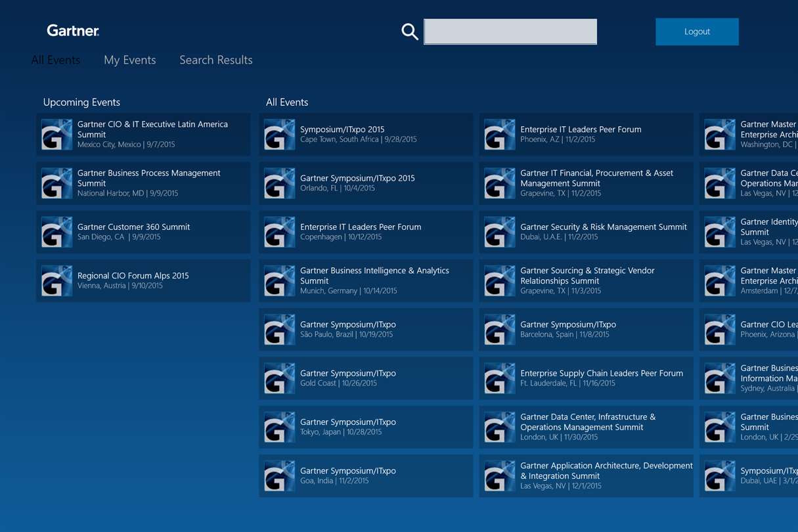Open the Search Results tab
The height and width of the screenshot is (532, 798).
pos(216,60)
